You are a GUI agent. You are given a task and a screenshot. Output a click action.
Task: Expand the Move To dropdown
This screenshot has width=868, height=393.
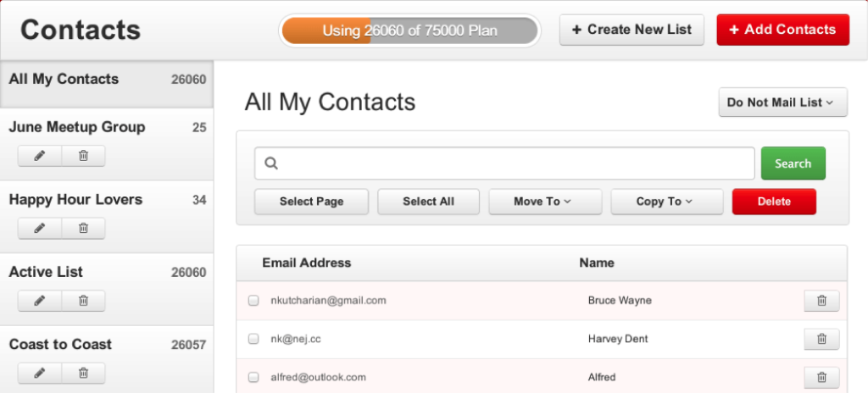544,202
